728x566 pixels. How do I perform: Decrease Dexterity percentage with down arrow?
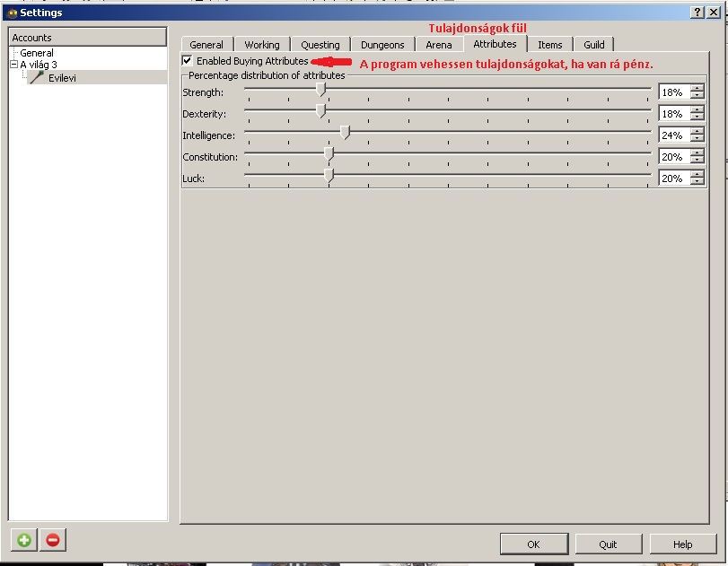697,118
